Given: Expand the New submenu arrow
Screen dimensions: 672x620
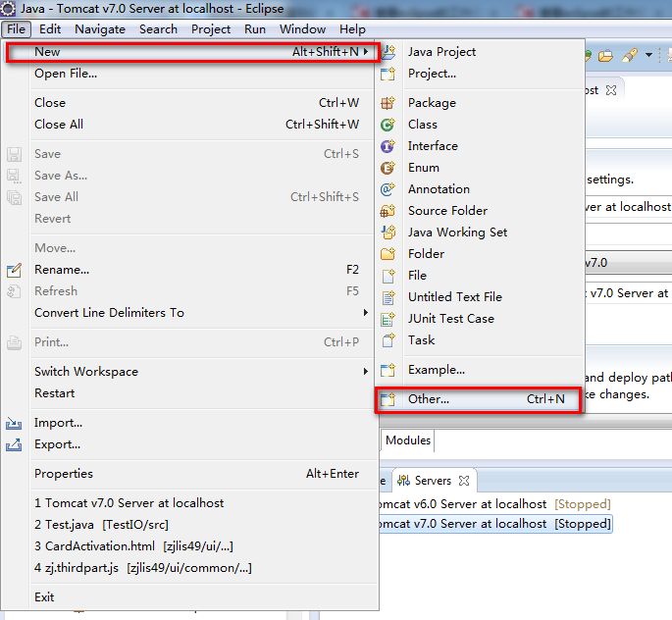Looking at the screenshot, I should pyautogui.click(x=366, y=52).
